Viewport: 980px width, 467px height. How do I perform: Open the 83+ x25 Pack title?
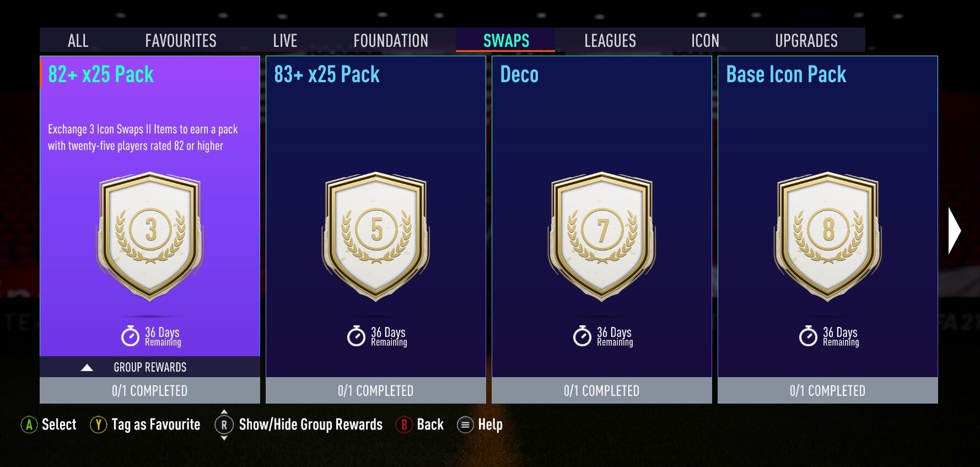tap(327, 74)
